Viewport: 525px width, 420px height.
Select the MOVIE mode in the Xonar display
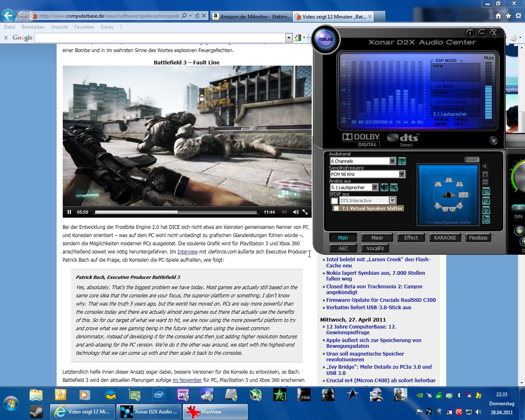click(442, 119)
